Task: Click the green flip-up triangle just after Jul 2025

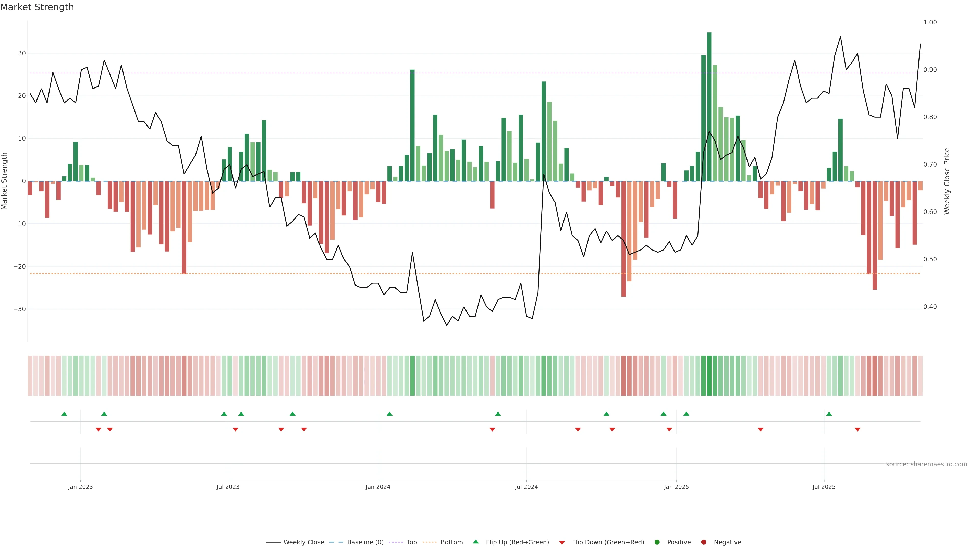Action: pyautogui.click(x=829, y=414)
